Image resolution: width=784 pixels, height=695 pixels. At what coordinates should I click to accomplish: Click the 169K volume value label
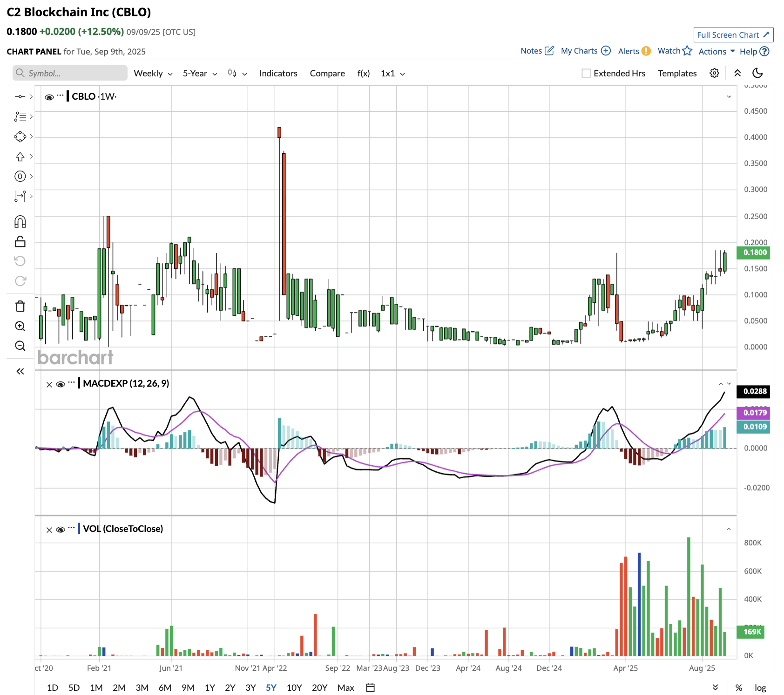click(751, 632)
